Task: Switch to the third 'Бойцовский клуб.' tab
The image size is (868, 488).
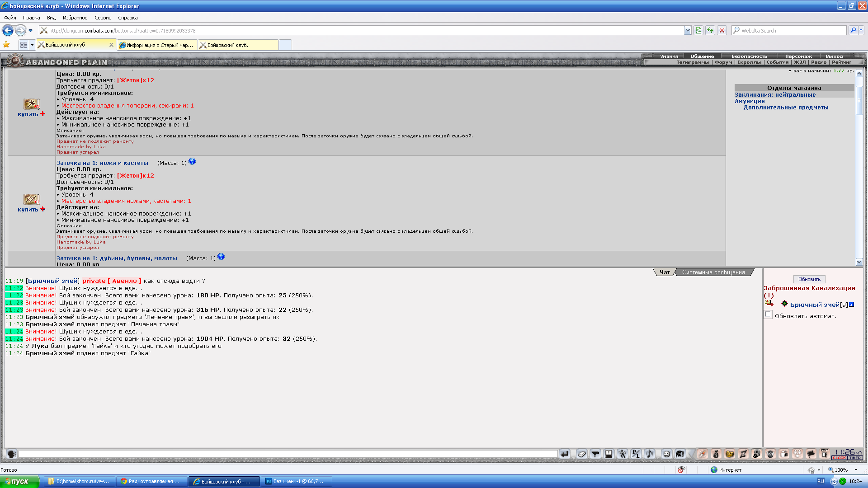Action: click(x=238, y=45)
